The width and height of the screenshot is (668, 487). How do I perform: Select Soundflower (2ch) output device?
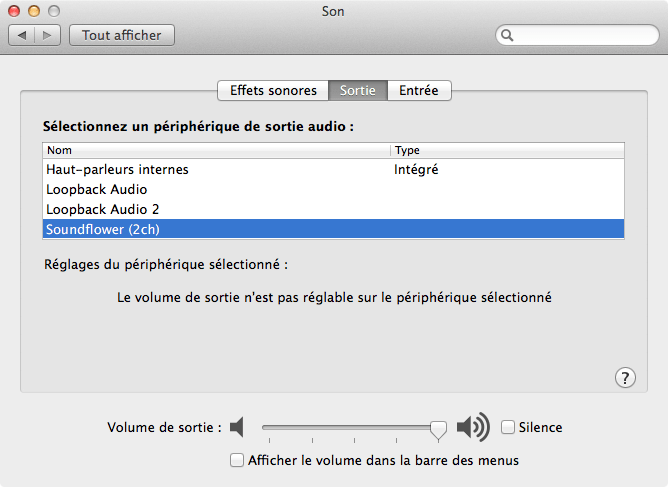(x=103, y=230)
